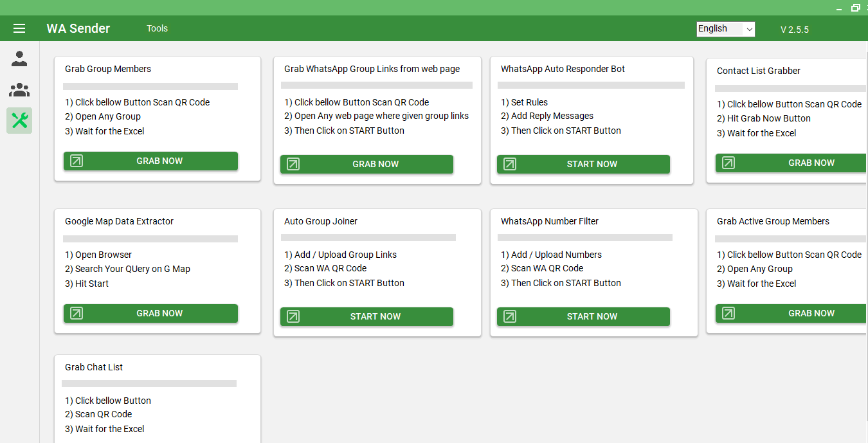Click arrow icon on Grab Active Group Members button
The height and width of the screenshot is (443, 868).
tap(728, 313)
